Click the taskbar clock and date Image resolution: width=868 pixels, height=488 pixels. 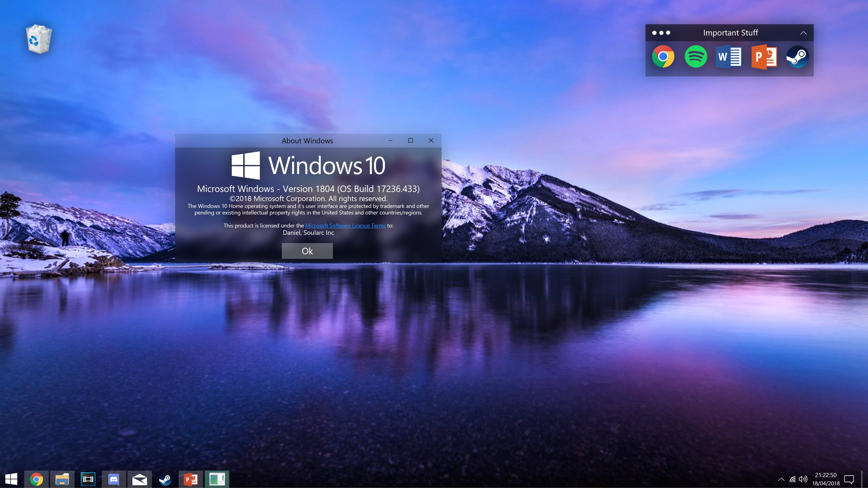[x=826, y=479]
